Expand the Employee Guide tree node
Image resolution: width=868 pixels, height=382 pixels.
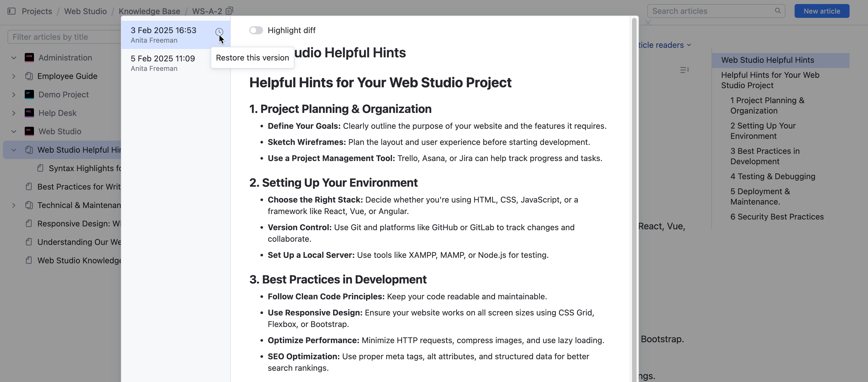pyautogui.click(x=14, y=76)
